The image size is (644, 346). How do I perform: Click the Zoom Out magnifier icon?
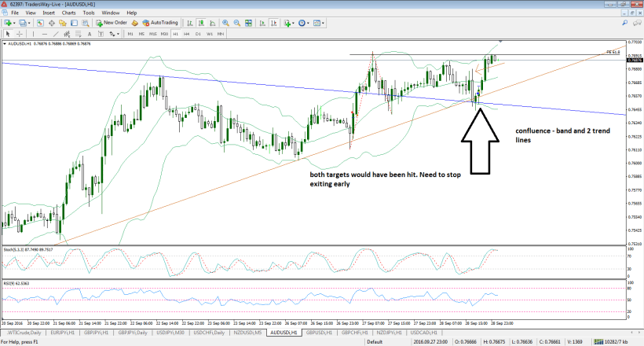point(237,23)
